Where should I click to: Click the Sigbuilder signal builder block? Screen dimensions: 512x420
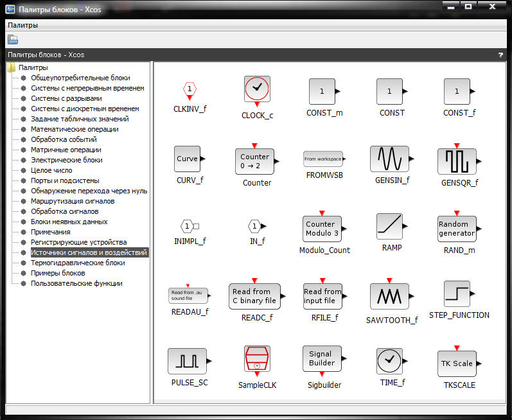322,359
